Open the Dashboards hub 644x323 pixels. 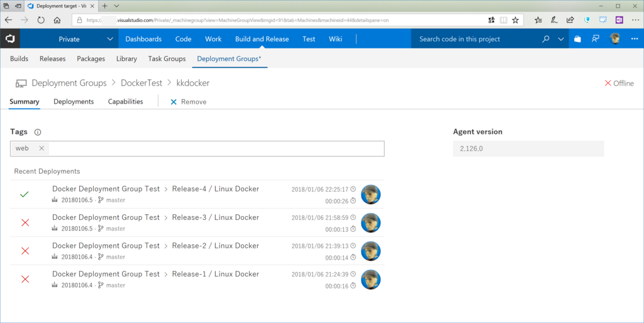[143, 39]
